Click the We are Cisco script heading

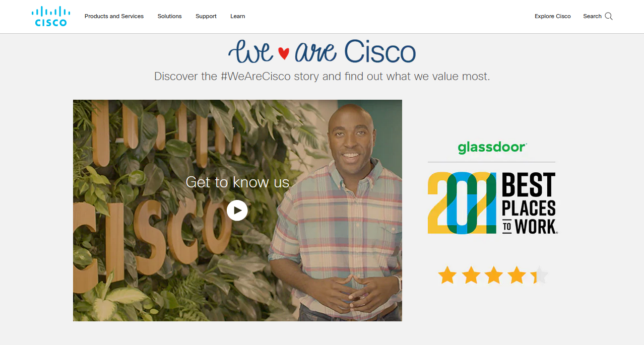(322, 51)
